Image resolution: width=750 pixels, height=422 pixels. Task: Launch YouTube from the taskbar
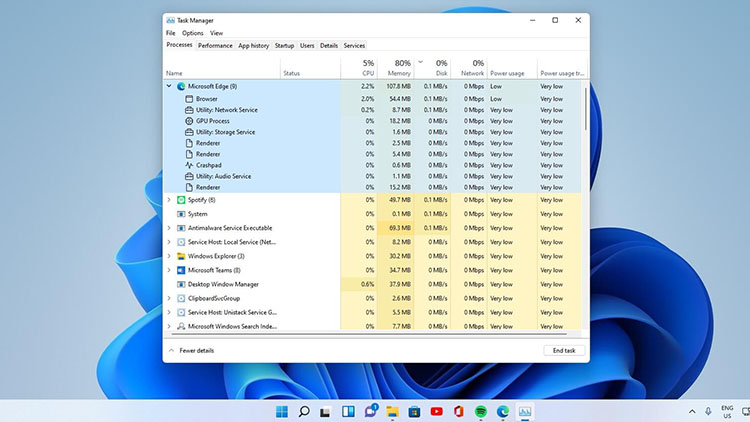click(x=436, y=411)
